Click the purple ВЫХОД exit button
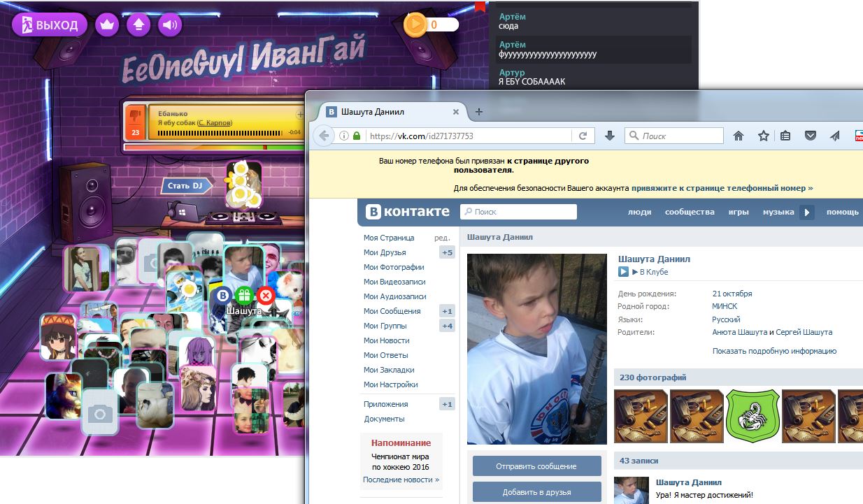Viewport: 863px width, 504px height. [x=50, y=25]
